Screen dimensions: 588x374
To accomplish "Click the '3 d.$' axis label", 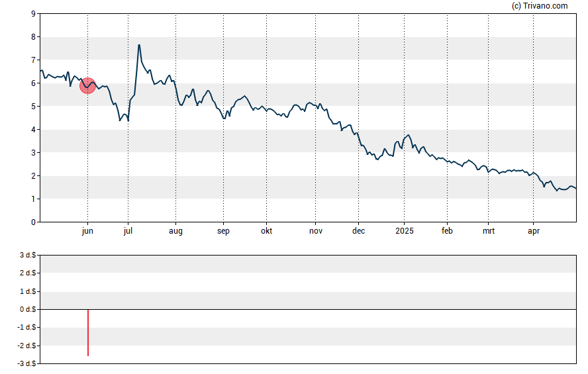I will (28, 256).
